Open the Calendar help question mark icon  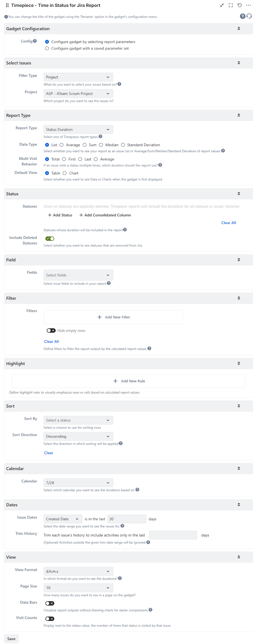[137, 490]
